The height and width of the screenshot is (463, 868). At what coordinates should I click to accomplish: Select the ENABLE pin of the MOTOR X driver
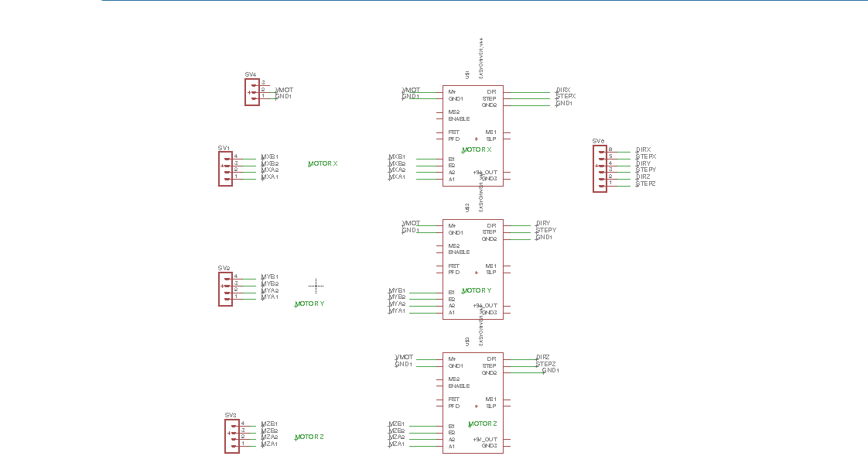(x=459, y=119)
